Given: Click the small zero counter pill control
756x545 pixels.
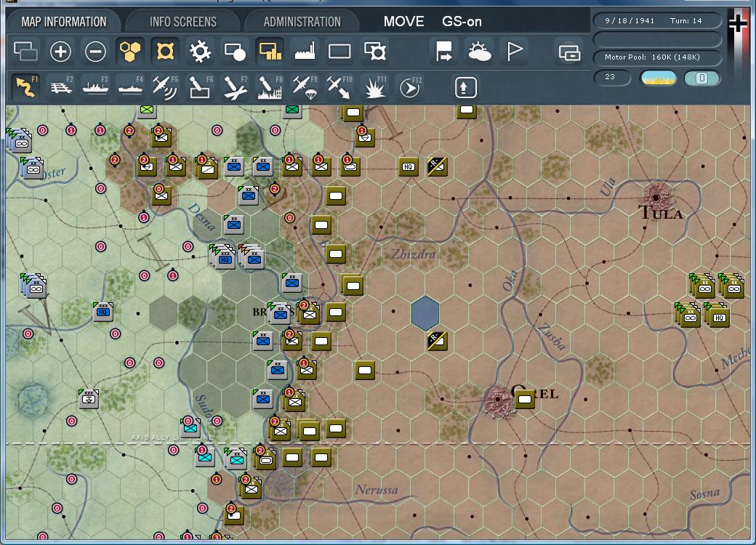Looking at the screenshot, I should 702,76.
